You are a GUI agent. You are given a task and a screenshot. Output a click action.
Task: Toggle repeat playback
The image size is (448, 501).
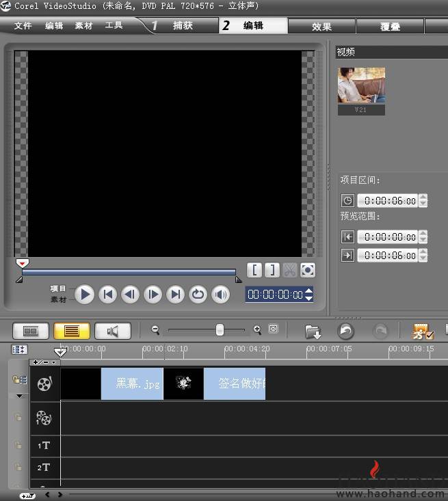point(198,295)
